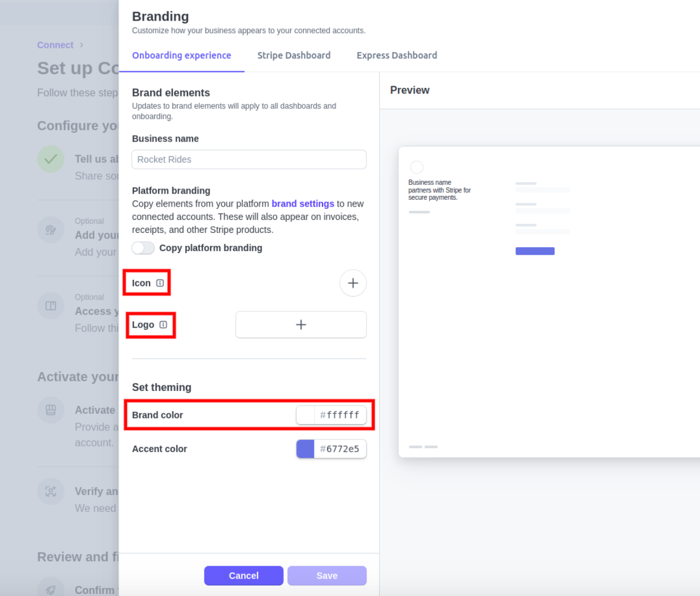This screenshot has width=700, height=596.
Task: Open the blue Accent color swatch
Action: 305,449
